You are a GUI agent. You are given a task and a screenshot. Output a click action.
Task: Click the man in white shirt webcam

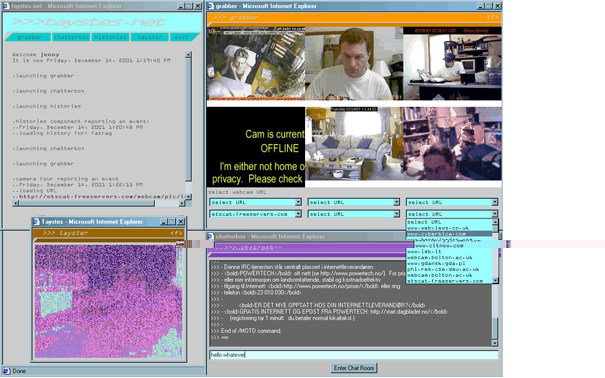tap(354, 64)
